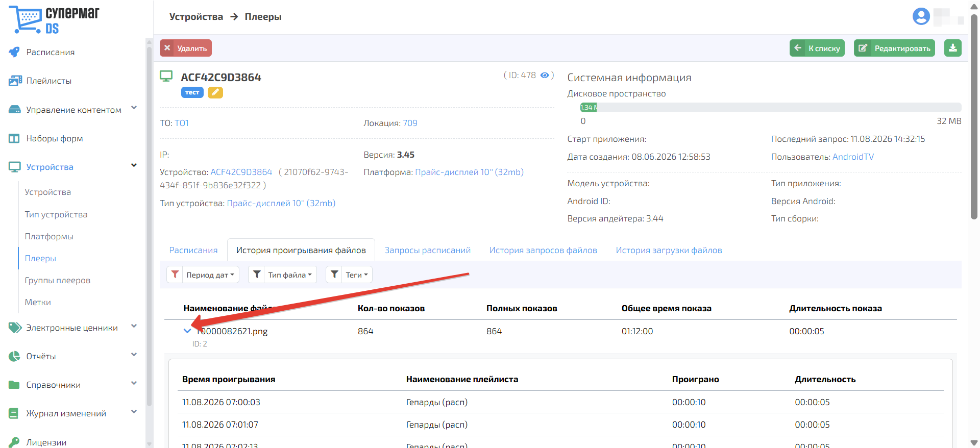Open the История запросов файлов tab
This screenshot has height=448, width=980.
pos(543,250)
